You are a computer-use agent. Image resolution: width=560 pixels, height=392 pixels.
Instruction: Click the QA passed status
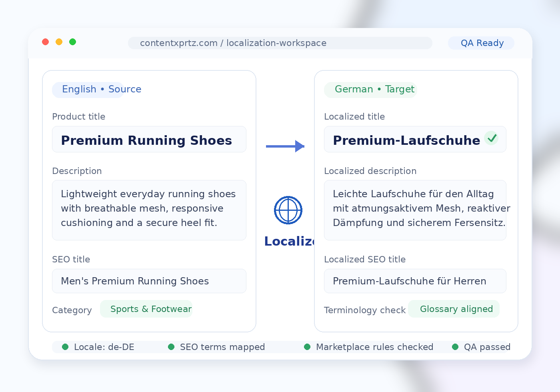pos(481,347)
